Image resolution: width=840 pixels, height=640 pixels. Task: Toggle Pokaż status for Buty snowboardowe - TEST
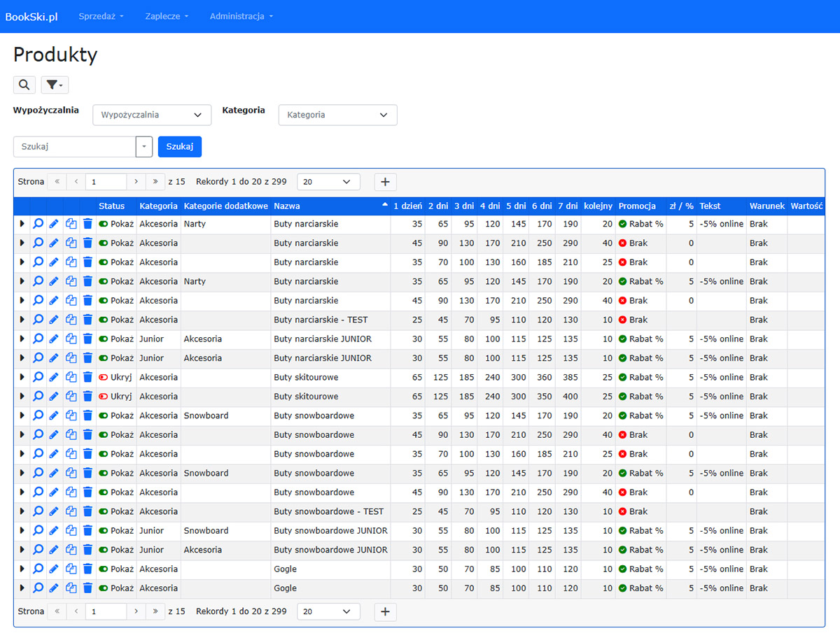[x=104, y=511]
